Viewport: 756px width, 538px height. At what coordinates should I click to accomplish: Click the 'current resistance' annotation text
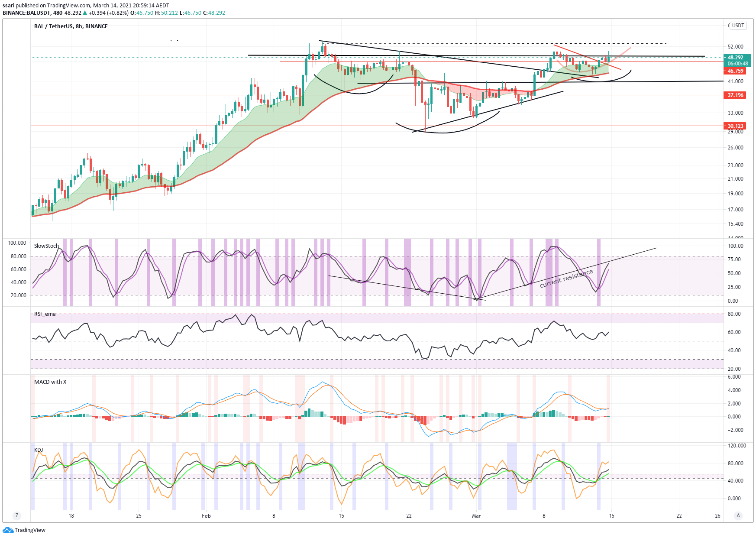coord(566,279)
